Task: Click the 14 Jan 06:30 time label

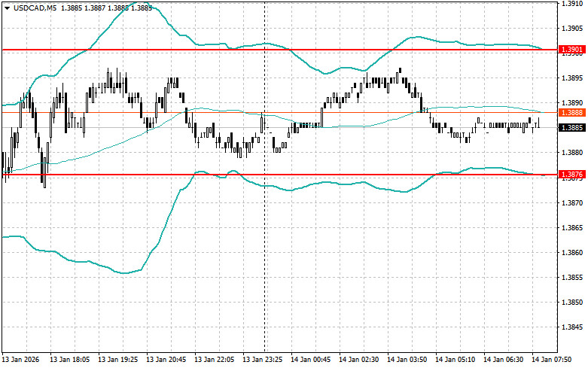Action: click(503, 360)
